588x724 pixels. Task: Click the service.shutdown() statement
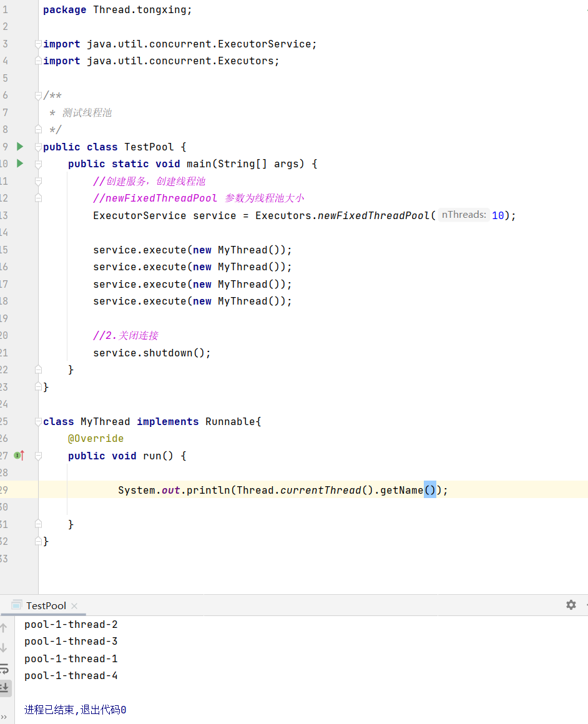click(x=152, y=353)
